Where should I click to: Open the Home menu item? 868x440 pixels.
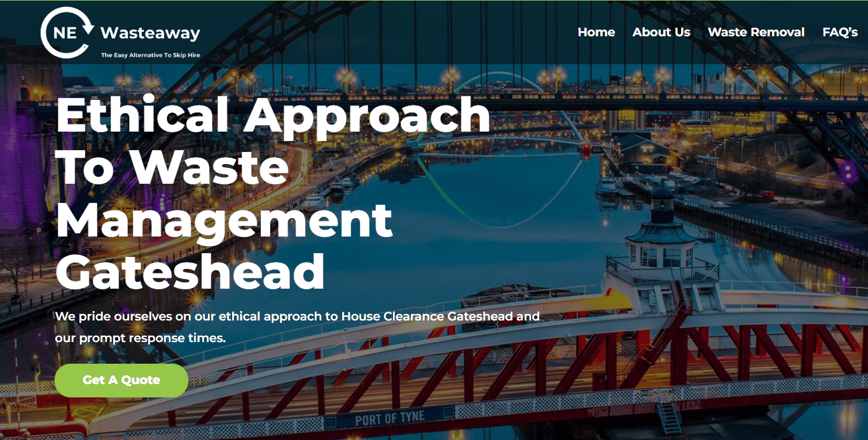pos(596,32)
